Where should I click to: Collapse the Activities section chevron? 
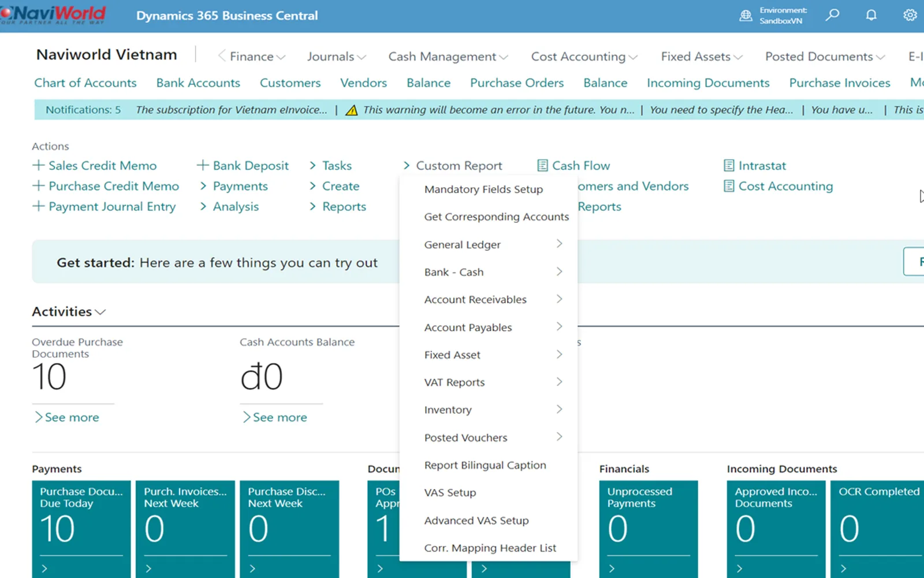point(100,312)
